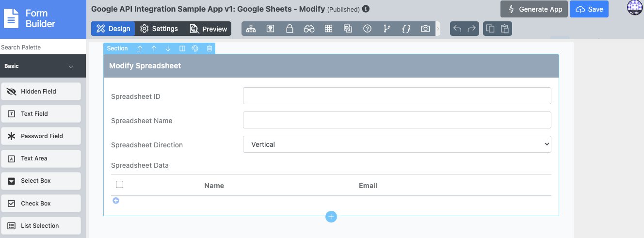Switch to the Settings tab
644x238 pixels.
(159, 29)
